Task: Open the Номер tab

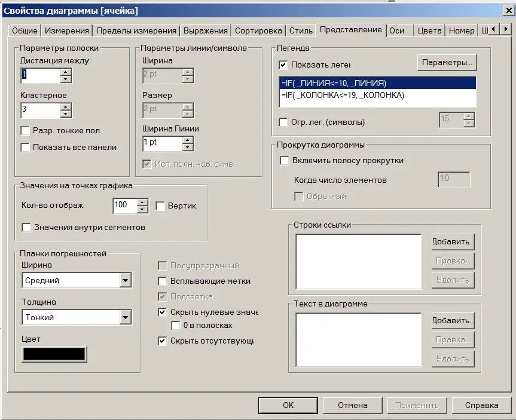Action: coord(462,30)
